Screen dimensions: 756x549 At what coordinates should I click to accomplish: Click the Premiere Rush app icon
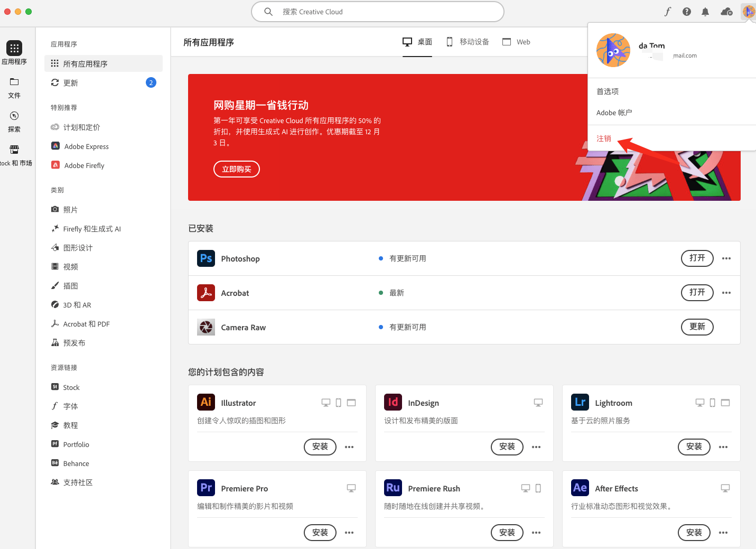[393, 488]
